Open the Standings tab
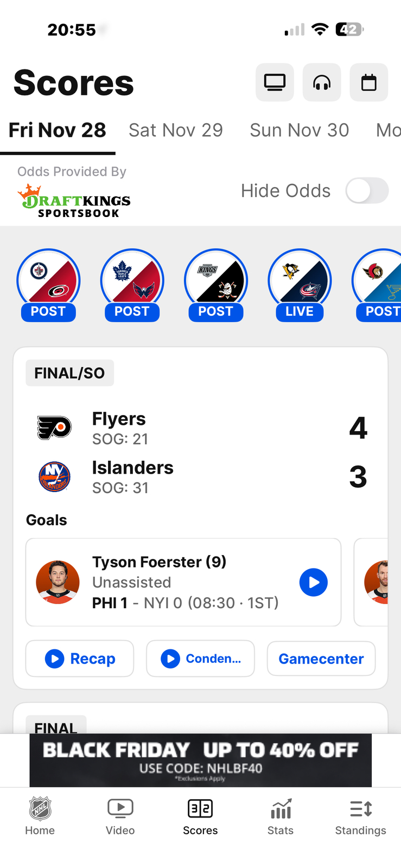The width and height of the screenshot is (401, 868). (360, 815)
